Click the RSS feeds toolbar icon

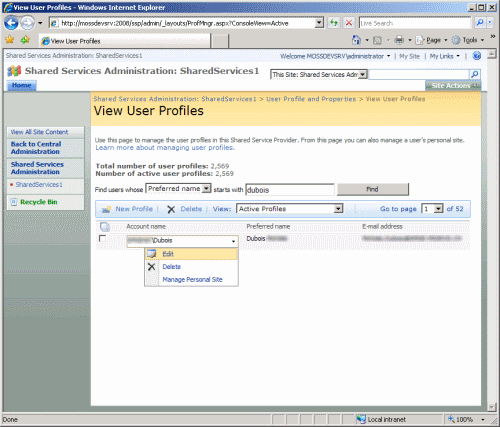click(377, 40)
